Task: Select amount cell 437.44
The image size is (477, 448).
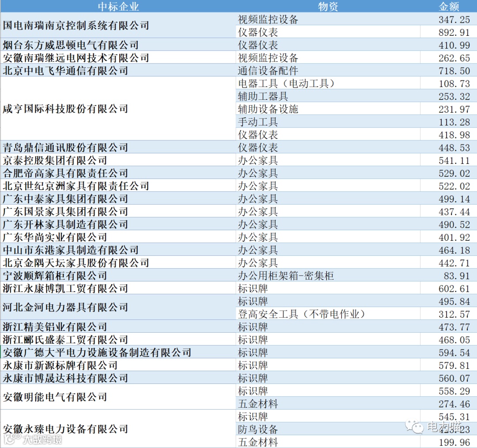Action: (448, 211)
